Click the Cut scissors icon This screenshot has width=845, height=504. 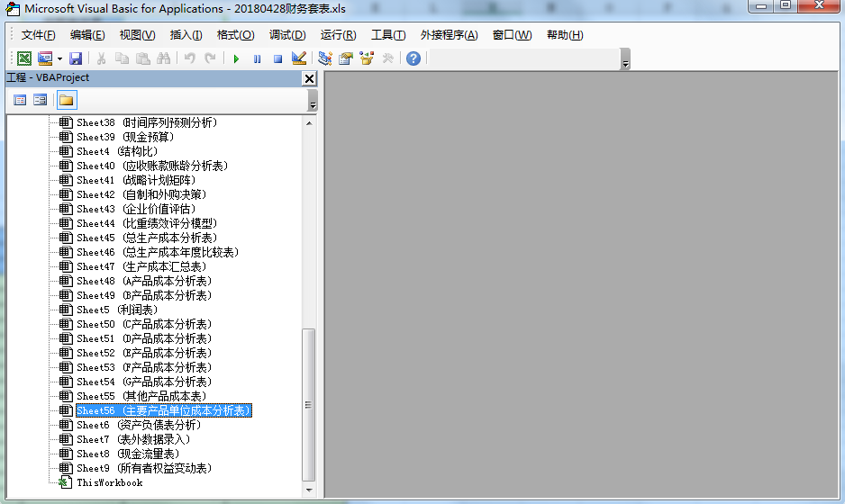coord(101,58)
